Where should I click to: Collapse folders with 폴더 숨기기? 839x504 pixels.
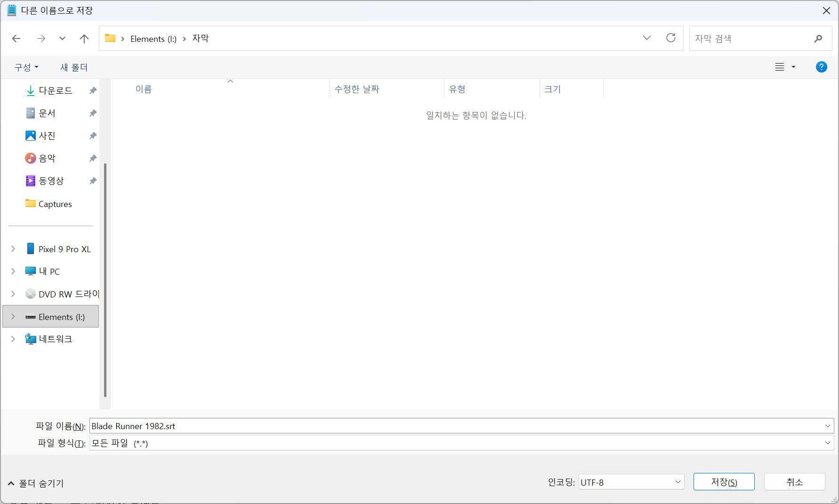pos(36,483)
